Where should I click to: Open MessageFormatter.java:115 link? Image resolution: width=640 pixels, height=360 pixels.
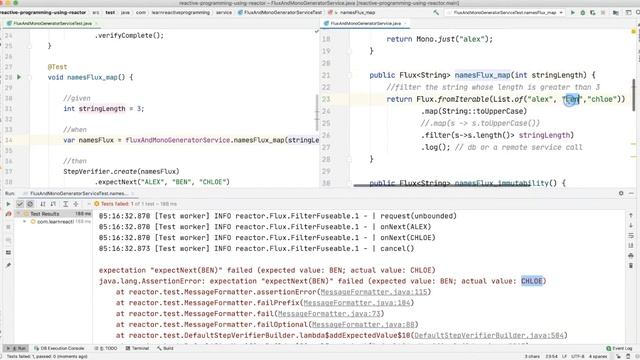[x=374, y=292]
